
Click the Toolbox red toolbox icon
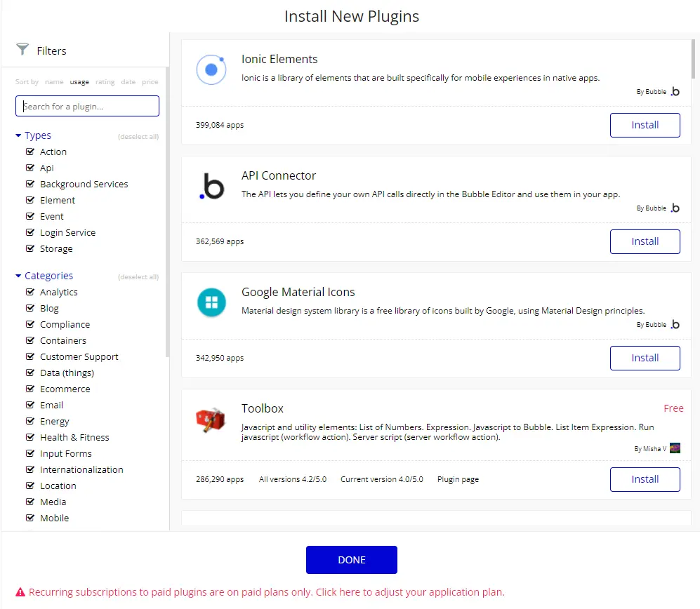[x=211, y=420]
